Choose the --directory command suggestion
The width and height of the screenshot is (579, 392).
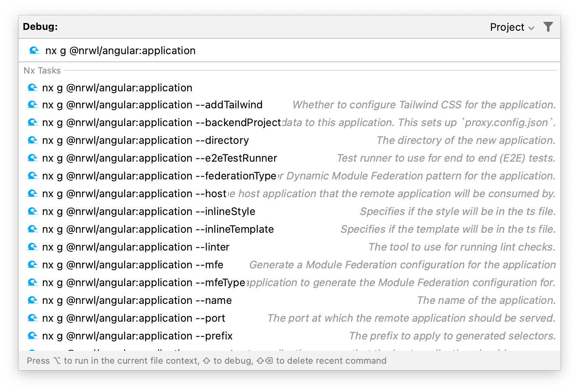pyautogui.click(x=289, y=140)
